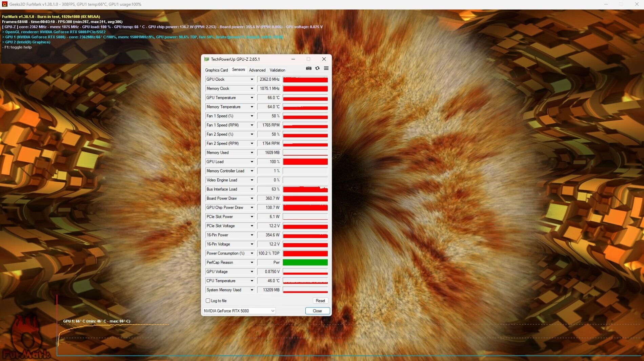Click the 64.0 °C memory temperature value
The image size is (644, 361).
click(x=269, y=107)
